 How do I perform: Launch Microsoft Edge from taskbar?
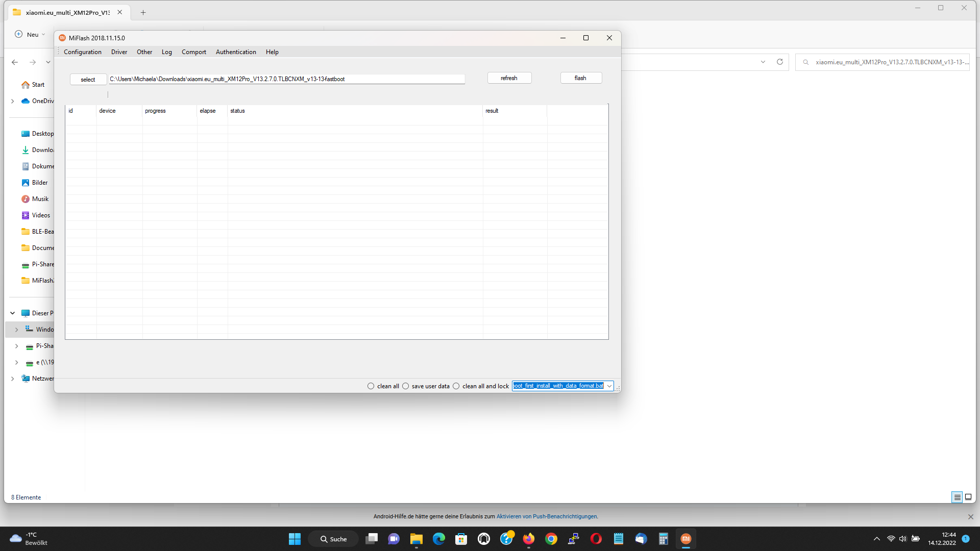(439, 539)
